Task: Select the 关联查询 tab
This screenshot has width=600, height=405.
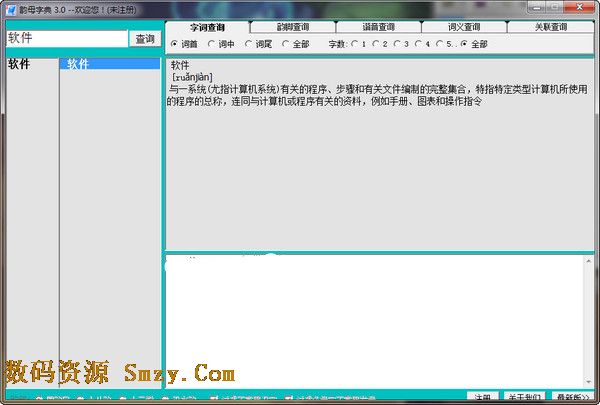Action: [551, 27]
